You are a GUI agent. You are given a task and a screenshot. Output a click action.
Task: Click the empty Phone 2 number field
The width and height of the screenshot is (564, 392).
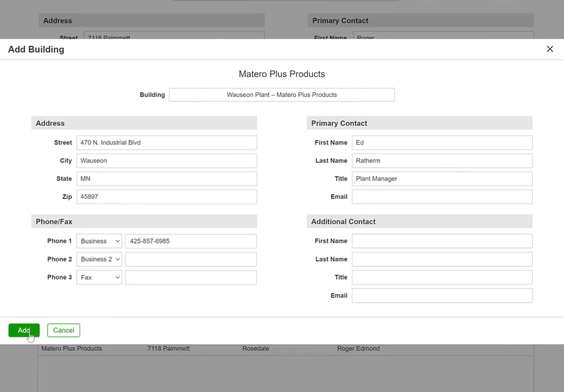(x=191, y=259)
